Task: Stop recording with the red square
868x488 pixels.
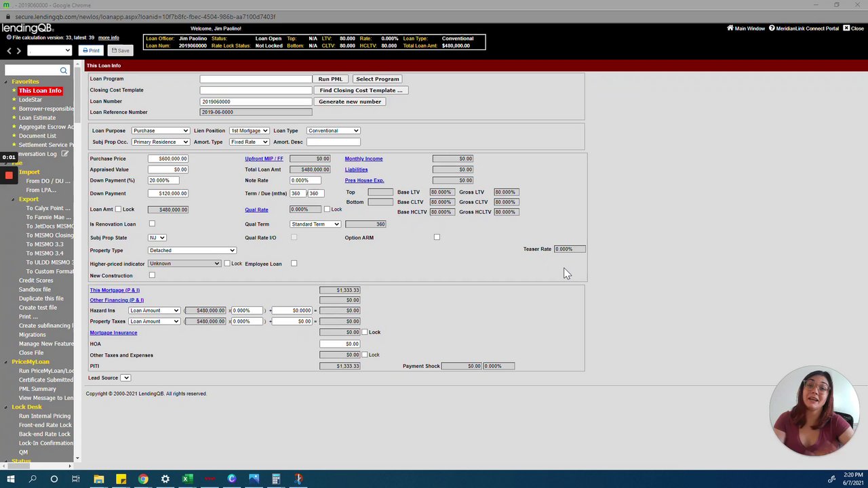Action: [x=9, y=176]
